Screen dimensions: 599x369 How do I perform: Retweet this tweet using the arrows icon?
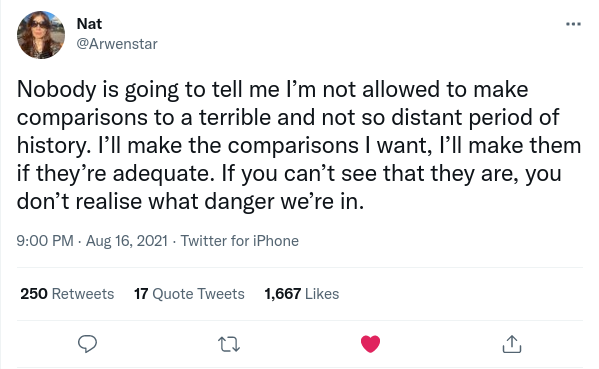coord(229,344)
